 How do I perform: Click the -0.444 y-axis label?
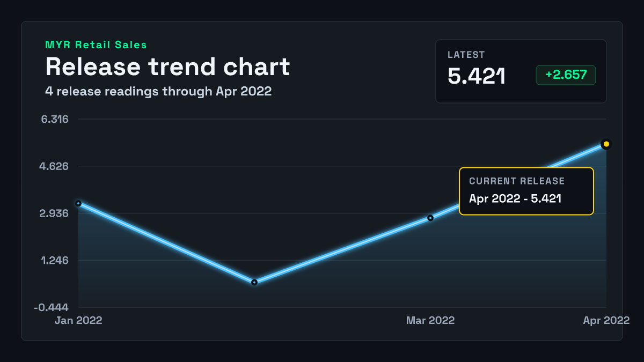pos(52,308)
